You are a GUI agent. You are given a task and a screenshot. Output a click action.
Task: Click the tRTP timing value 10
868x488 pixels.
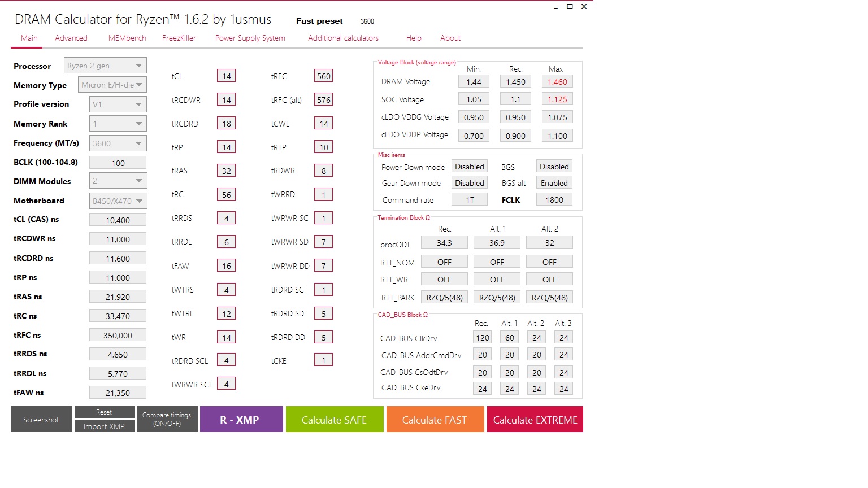pos(324,147)
